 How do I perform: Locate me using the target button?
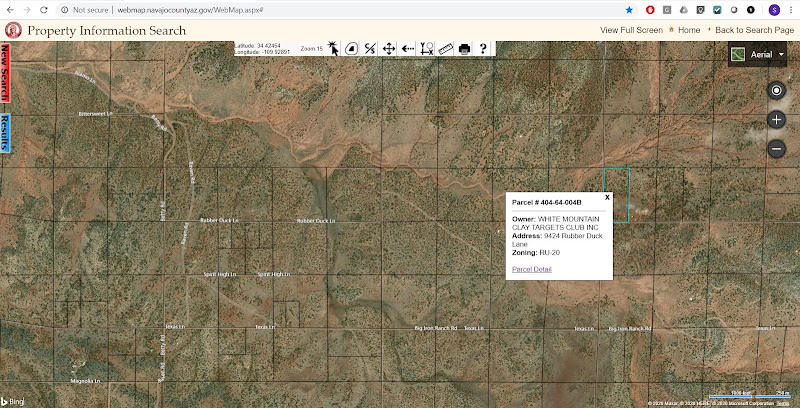776,90
